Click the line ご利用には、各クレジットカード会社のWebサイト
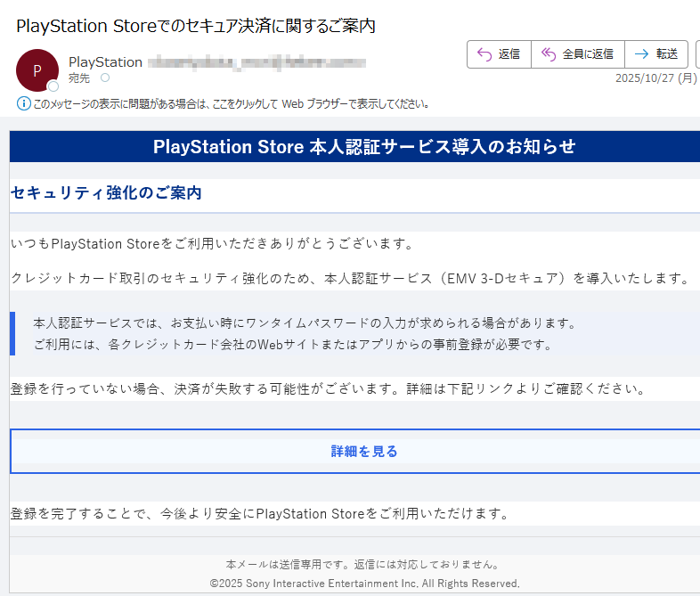The image size is (700, 596). tap(293, 345)
